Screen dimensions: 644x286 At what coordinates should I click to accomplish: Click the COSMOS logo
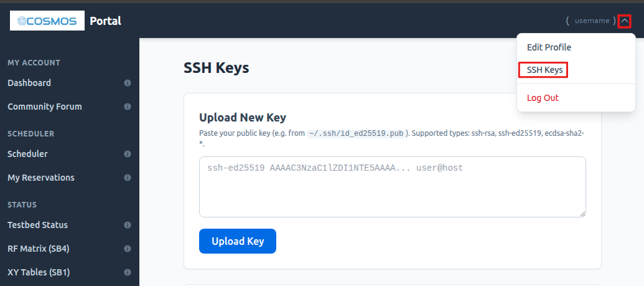pos(47,21)
